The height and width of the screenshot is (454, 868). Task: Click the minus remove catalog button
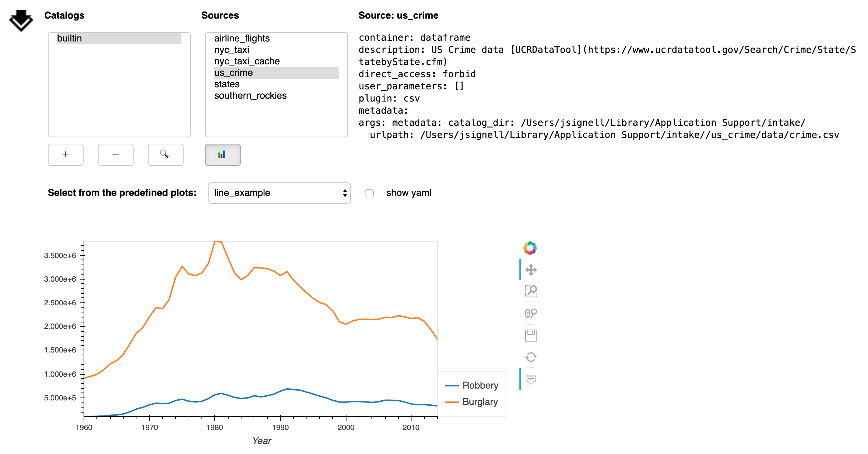click(x=116, y=154)
